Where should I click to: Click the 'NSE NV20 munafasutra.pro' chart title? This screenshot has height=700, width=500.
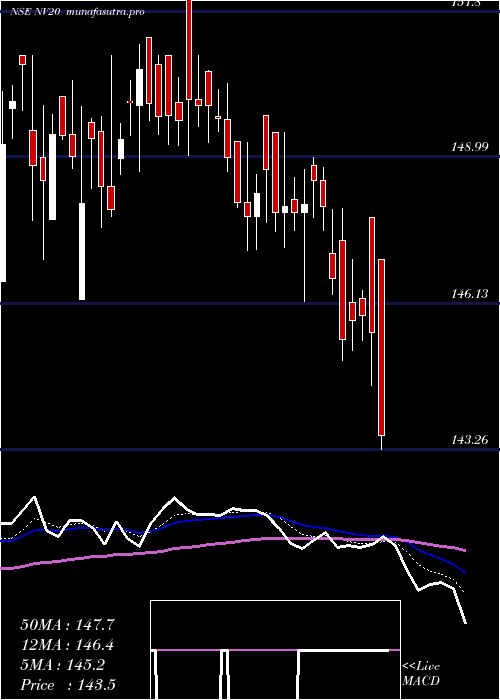77,12
